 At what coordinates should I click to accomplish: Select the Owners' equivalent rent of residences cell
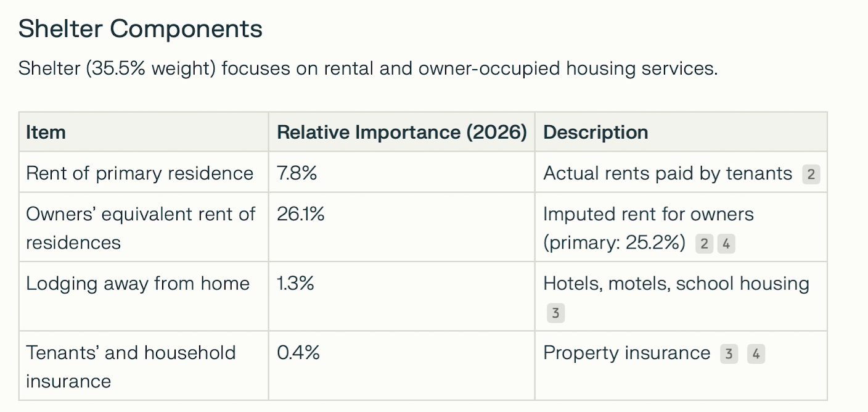coord(140,228)
